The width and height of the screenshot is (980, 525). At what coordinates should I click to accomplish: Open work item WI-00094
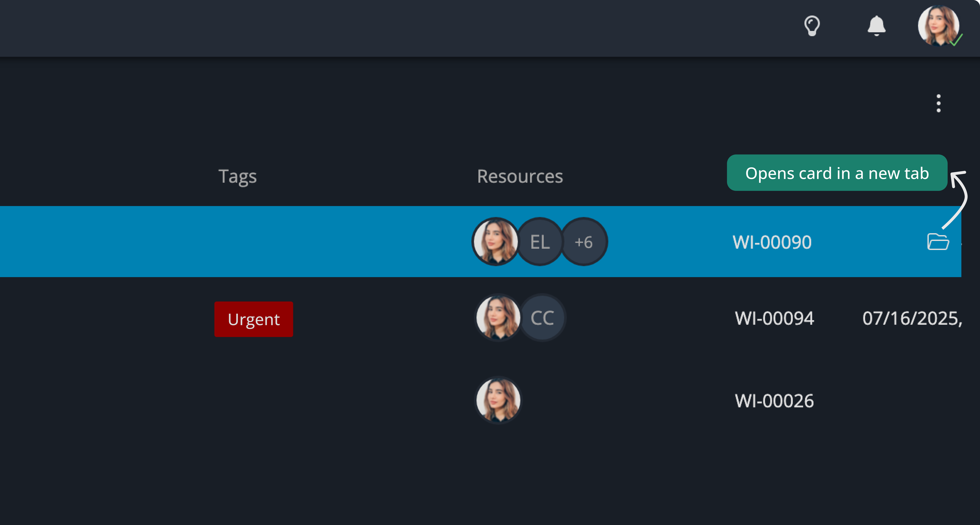[774, 318]
